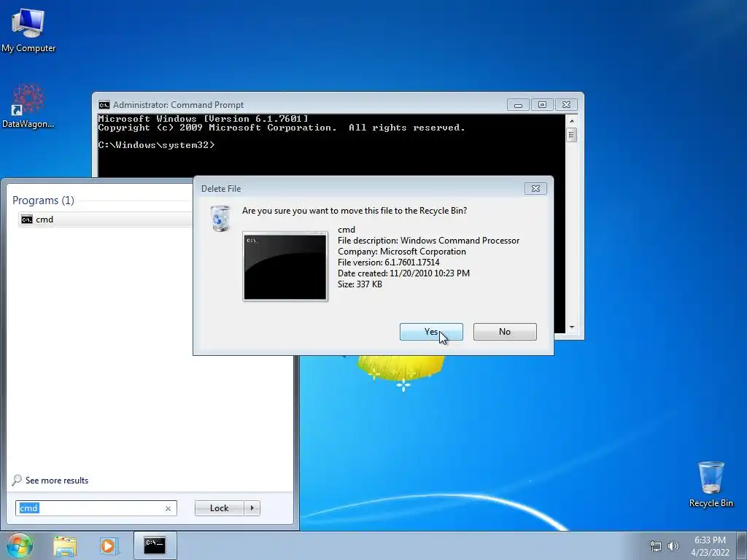Screen dimensions: 747x560
Task: Open See more results link
Action: tap(57, 480)
